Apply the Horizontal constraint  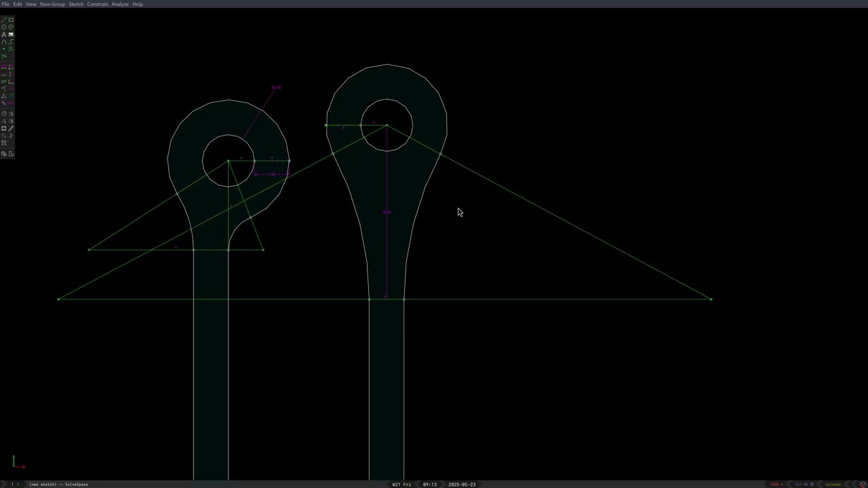coord(3,74)
